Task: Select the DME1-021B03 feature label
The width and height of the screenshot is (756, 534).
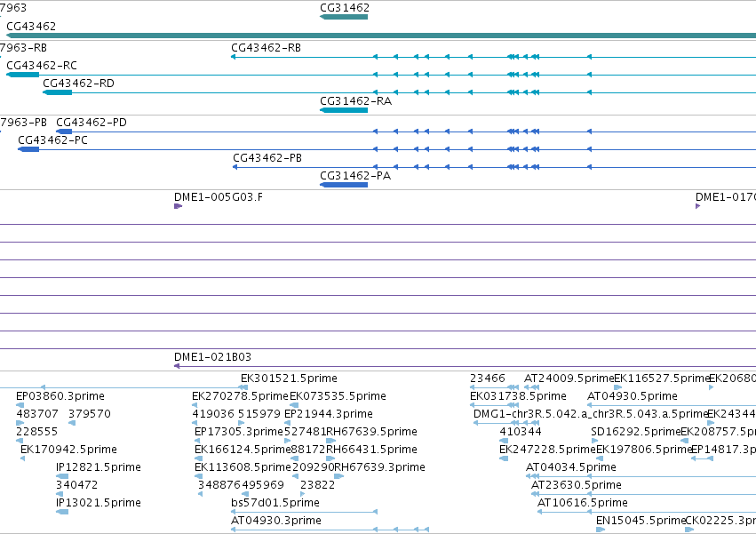Action: [212, 357]
